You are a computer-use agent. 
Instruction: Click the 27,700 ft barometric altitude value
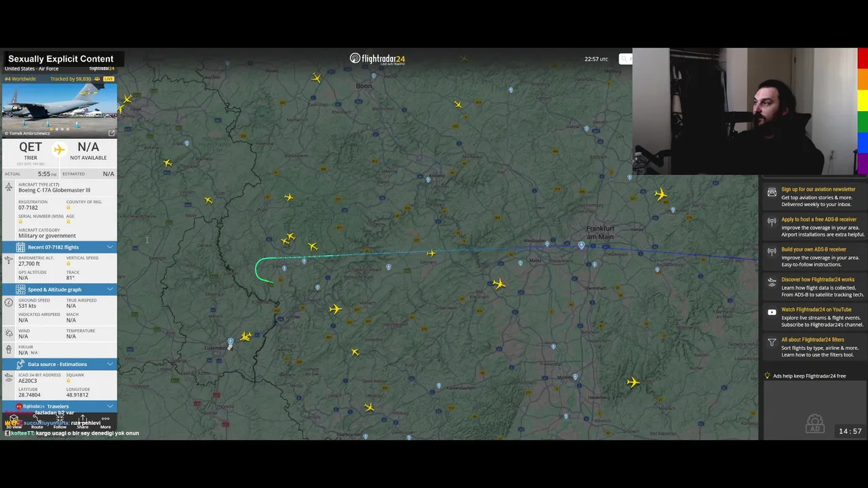[28, 264]
